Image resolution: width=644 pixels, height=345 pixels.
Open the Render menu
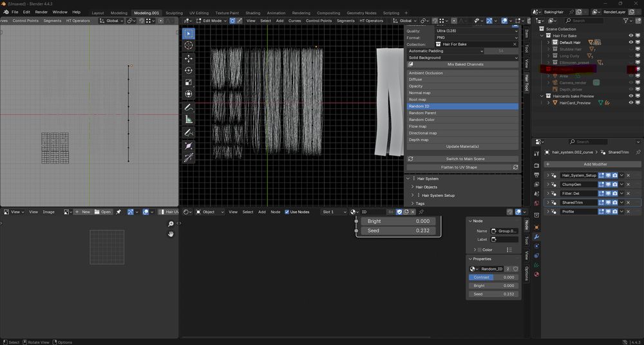[41, 12]
